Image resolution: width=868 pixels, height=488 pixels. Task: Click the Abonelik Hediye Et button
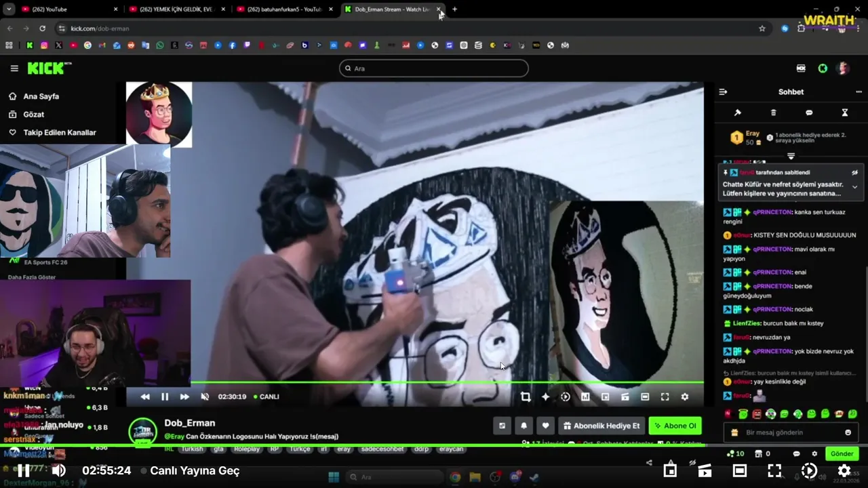601,426
